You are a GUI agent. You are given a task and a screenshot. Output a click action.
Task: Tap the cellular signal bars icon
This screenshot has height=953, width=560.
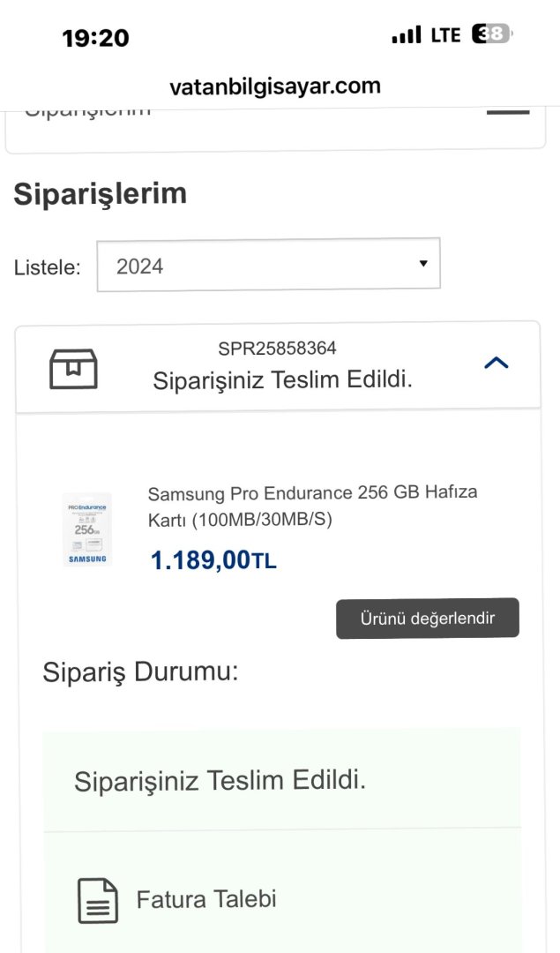pos(407,35)
